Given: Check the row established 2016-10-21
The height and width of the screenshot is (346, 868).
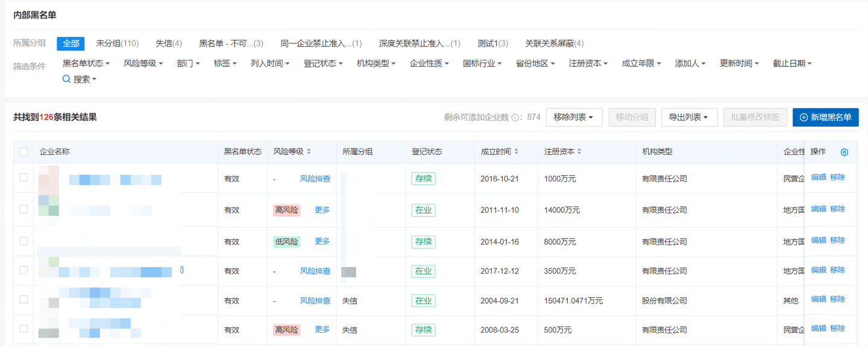Looking at the screenshot, I should click(x=24, y=177).
